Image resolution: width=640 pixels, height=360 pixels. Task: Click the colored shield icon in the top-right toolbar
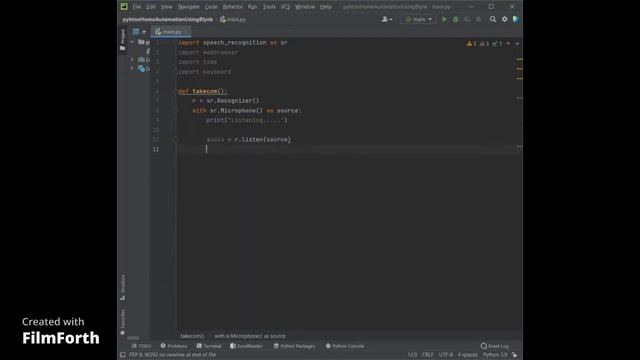point(516,19)
